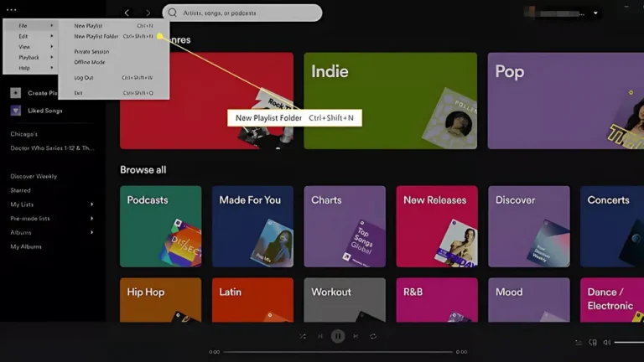The height and width of the screenshot is (362, 644).
Task: Open the Dance / Electronic card
Action: tap(612, 300)
